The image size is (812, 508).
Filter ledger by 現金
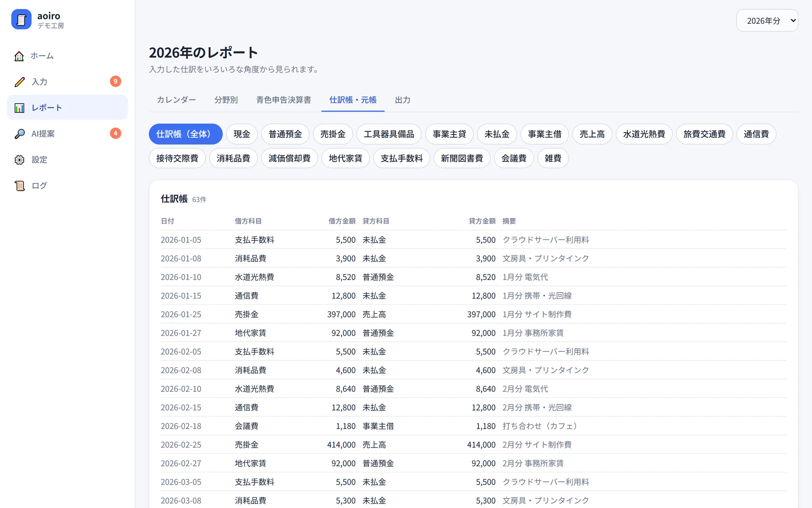242,134
